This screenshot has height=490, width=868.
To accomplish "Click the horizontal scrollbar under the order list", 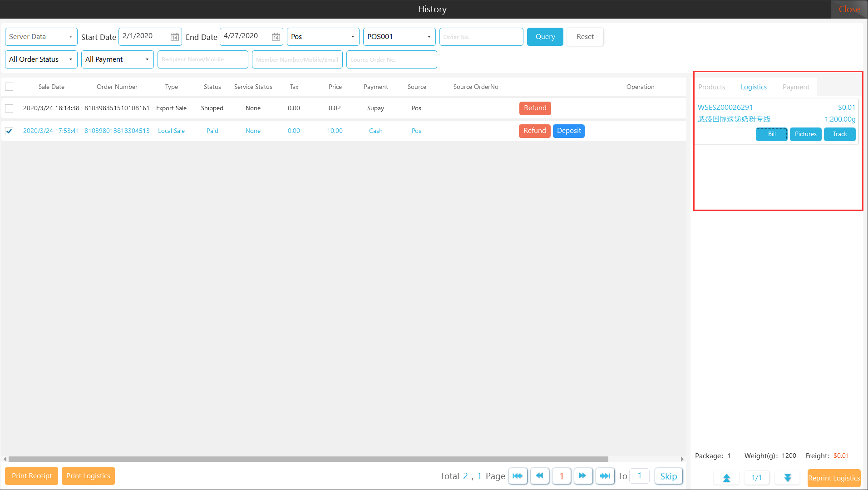I will (308, 459).
